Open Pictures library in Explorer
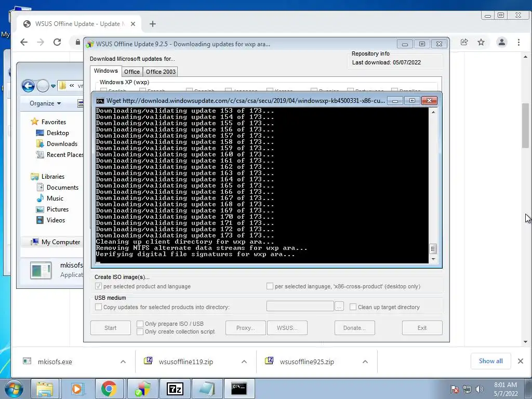The image size is (532, 399). click(x=52, y=209)
